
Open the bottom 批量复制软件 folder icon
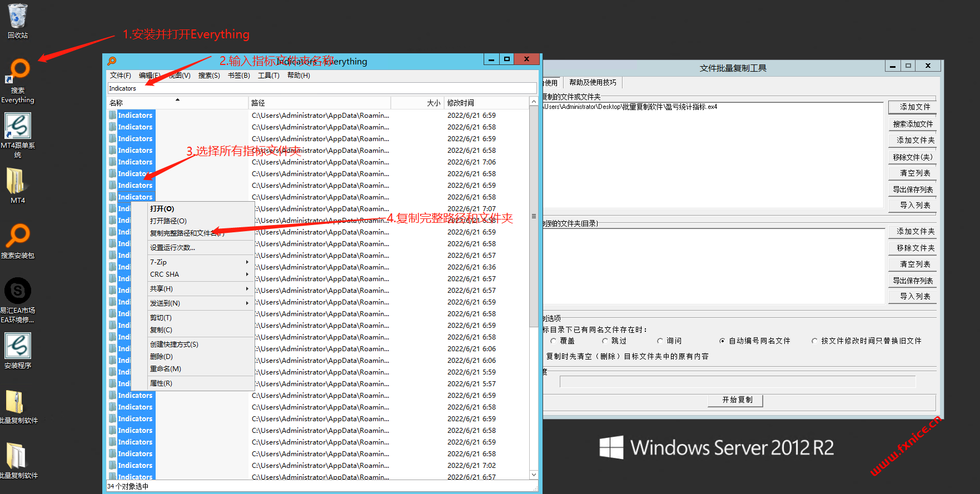[18, 461]
